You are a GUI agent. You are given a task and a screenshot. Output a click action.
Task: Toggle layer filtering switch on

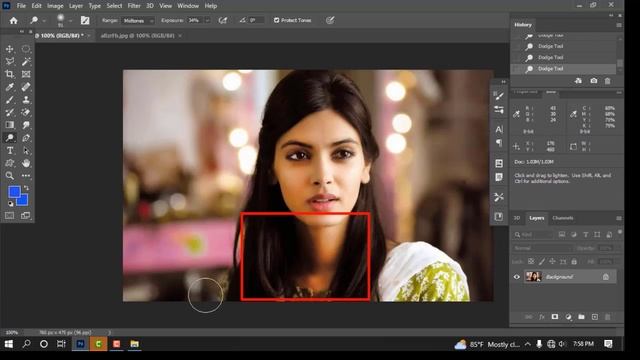[x=620, y=233]
